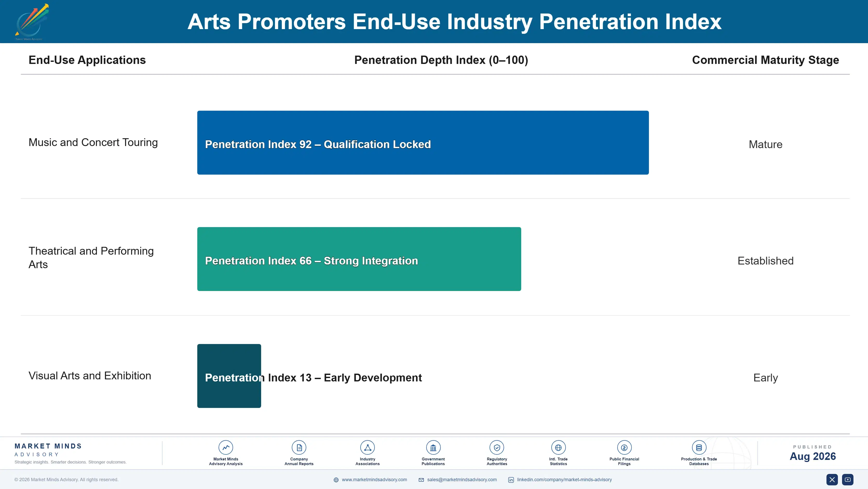Click the Theatrical and Performing Arts label
Viewport: 868px width, 489px height.
tap(91, 258)
